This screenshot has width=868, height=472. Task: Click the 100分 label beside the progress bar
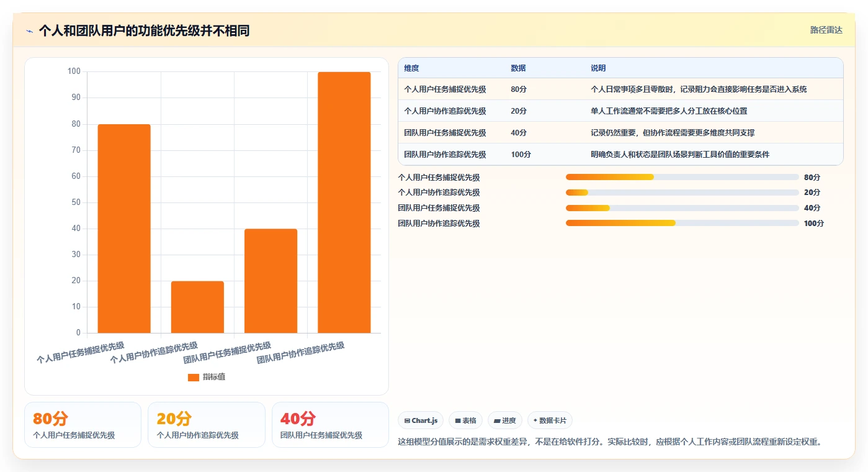point(813,224)
